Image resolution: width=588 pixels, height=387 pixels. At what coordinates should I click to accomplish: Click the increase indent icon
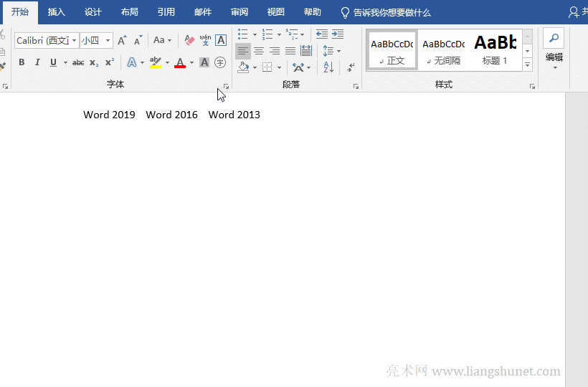pos(338,34)
